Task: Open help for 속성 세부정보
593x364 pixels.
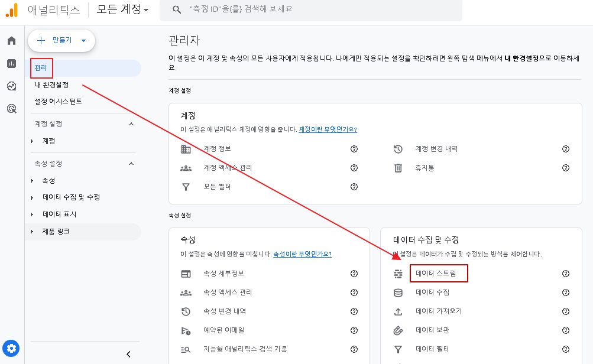Action: pyautogui.click(x=354, y=274)
